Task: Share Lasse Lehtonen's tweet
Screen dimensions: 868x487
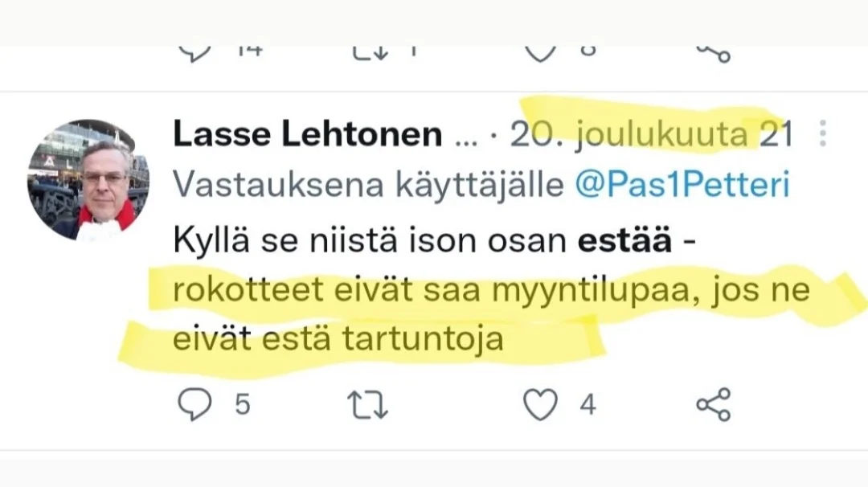Action: click(713, 404)
